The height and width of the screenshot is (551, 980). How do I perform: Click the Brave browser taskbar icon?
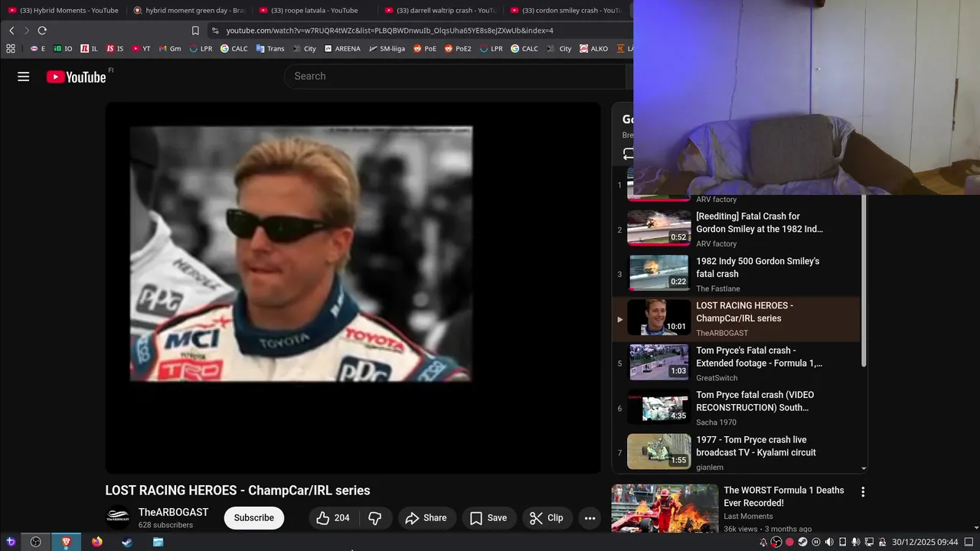66,542
